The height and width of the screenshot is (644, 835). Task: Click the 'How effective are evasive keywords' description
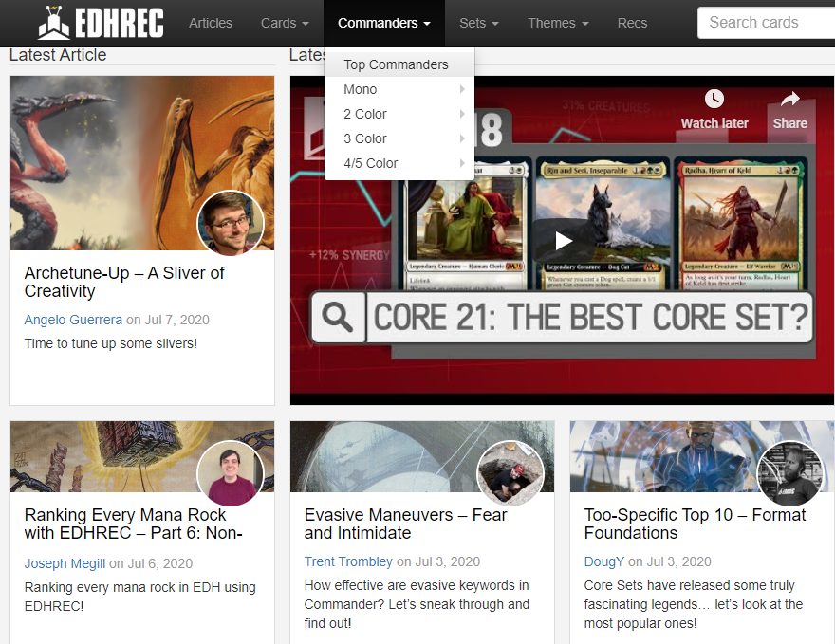[x=417, y=604]
